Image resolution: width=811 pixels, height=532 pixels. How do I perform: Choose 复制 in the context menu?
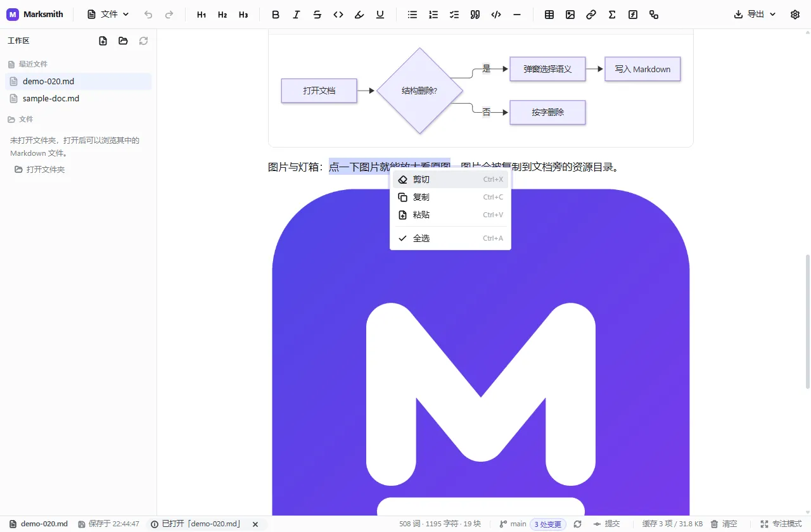point(450,198)
